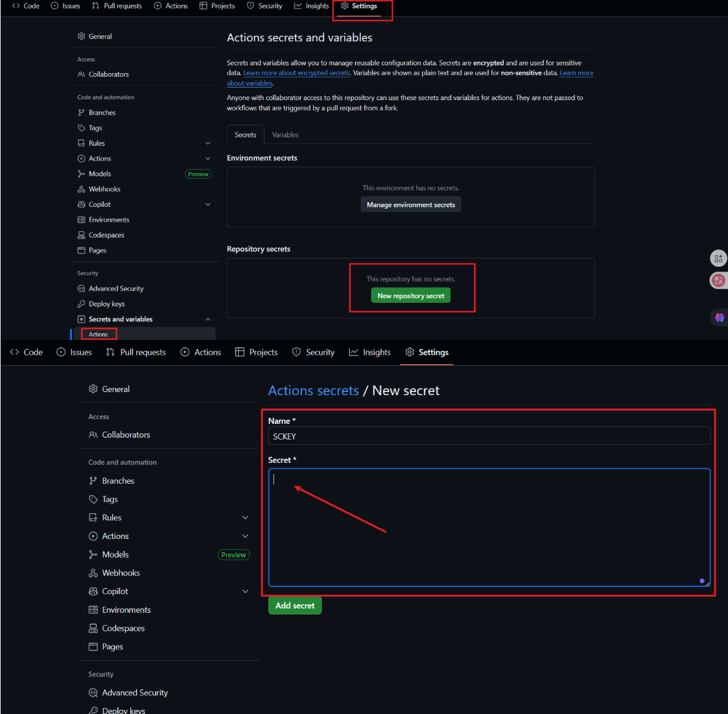Expand Rules chevron in upper sidebar
This screenshot has height=714, width=728.
pos(208,143)
